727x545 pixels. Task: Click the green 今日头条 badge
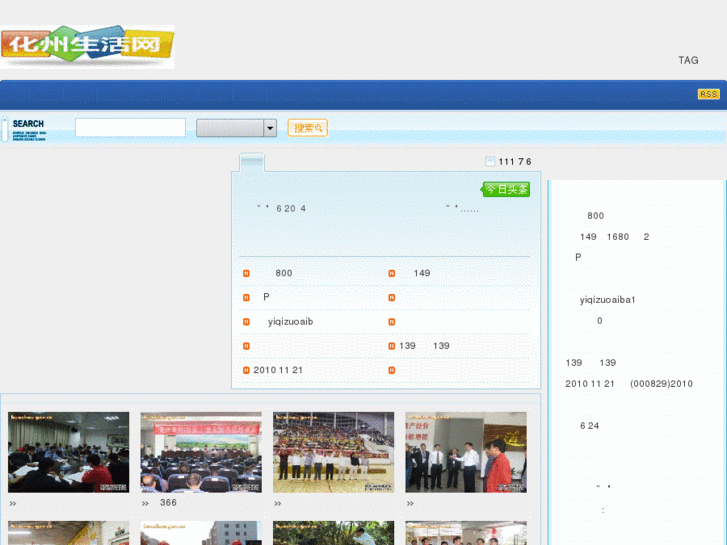pyautogui.click(x=506, y=189)
